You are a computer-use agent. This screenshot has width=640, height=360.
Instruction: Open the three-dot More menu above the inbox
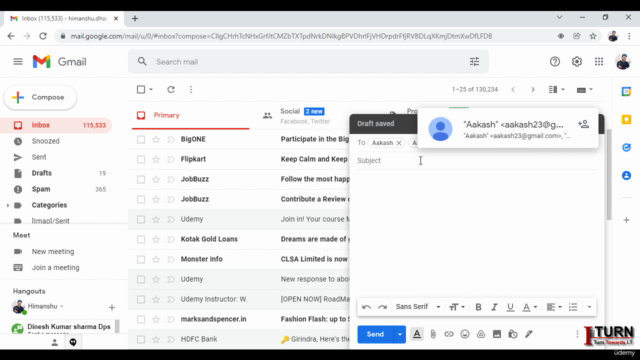coord(191,89)
